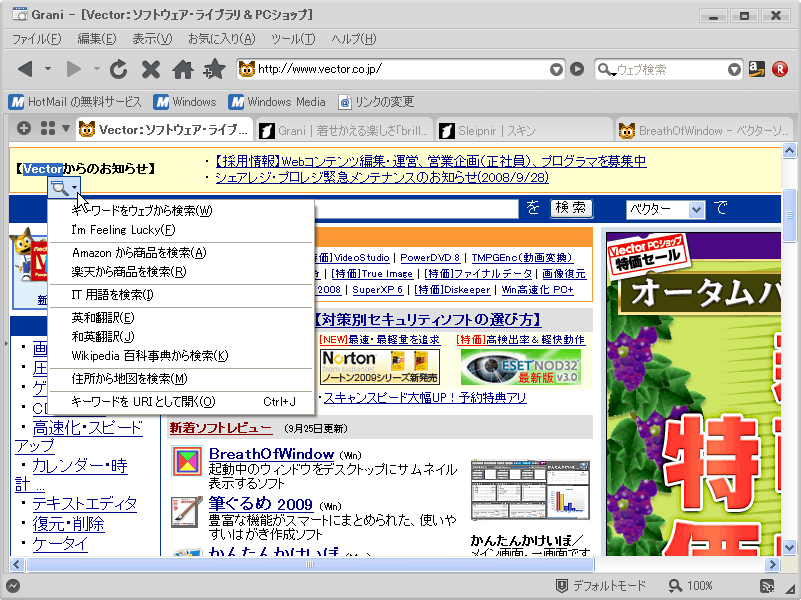Image resolution: width=801 pixels, height=600 pixels.
Task: Reload the page with Refresh icon
Action: point(119,69)
